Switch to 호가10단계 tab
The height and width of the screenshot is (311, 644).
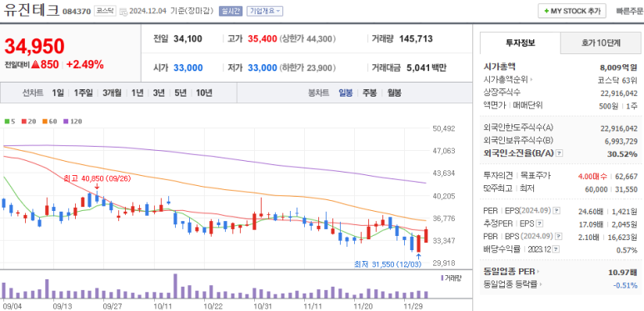[601, 43]
